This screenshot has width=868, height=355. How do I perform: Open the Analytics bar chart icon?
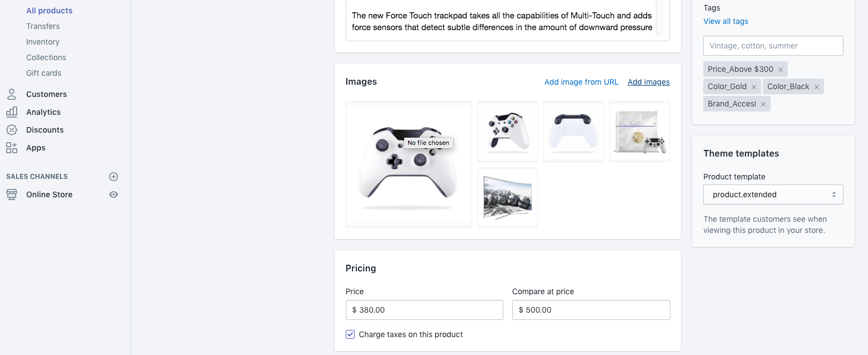tap(11, 112)
